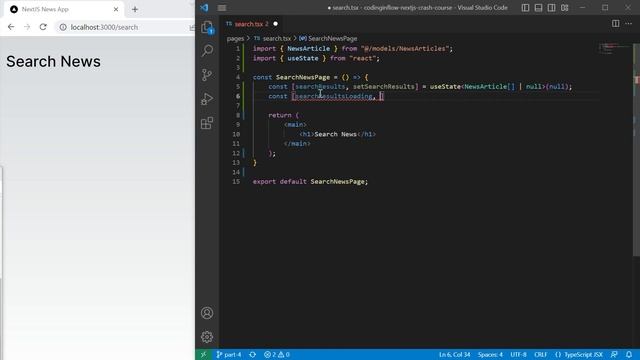The height and width of the screenshot is (360, 640).
Task: Open the notifications bell icon
Action: 629,355
